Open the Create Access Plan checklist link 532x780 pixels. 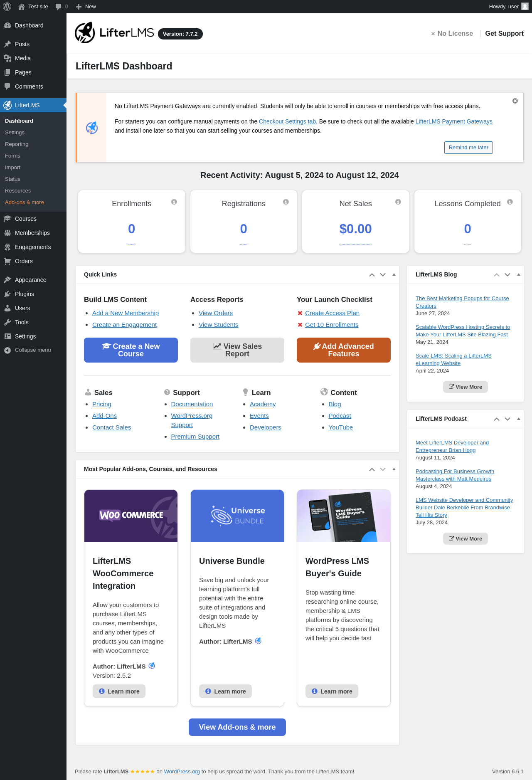(x=332, y=313)
